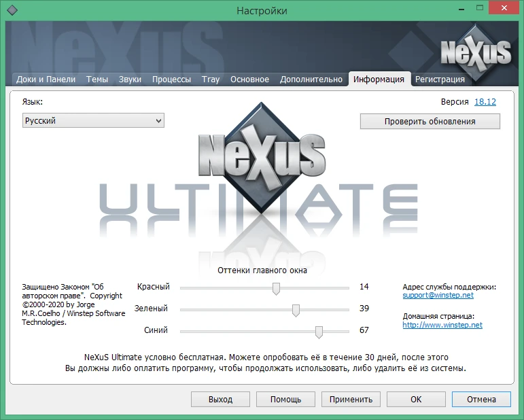Click the Зеленый value 39
The image size is (524, 420).
(364, 308)
